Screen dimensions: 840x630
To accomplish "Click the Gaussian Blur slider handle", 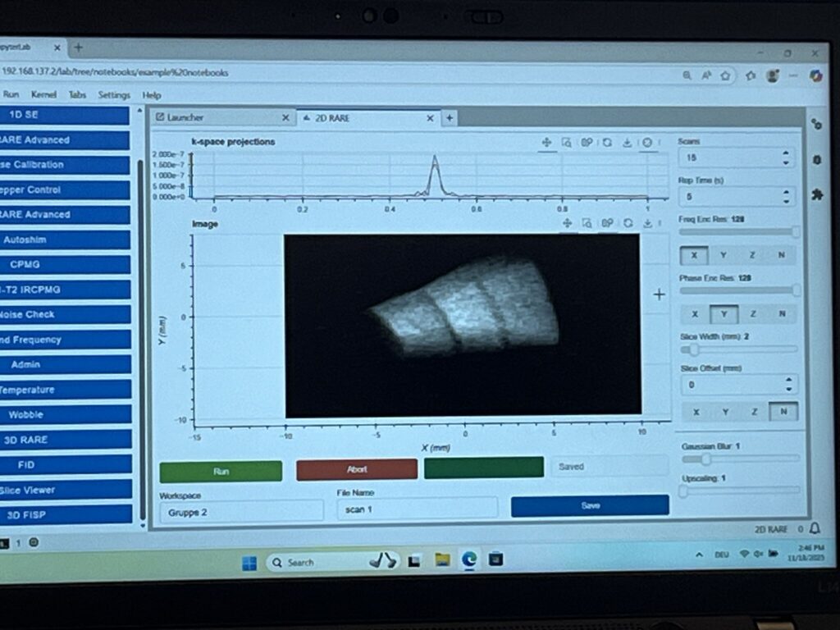I will [x=705, y=459].
